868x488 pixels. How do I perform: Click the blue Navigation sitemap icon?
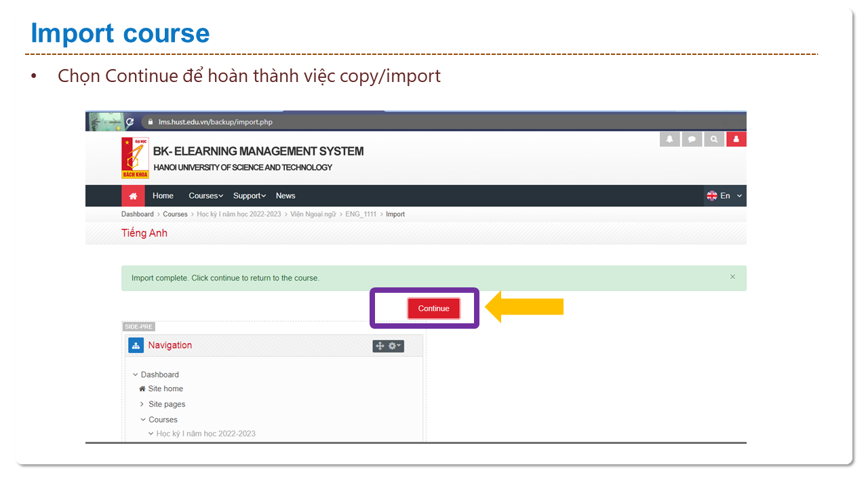point(136,346)
